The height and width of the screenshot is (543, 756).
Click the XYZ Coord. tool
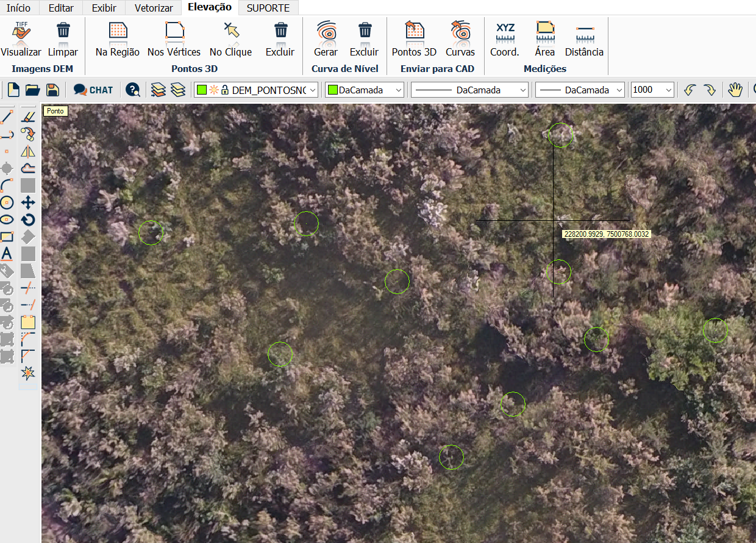504,38
